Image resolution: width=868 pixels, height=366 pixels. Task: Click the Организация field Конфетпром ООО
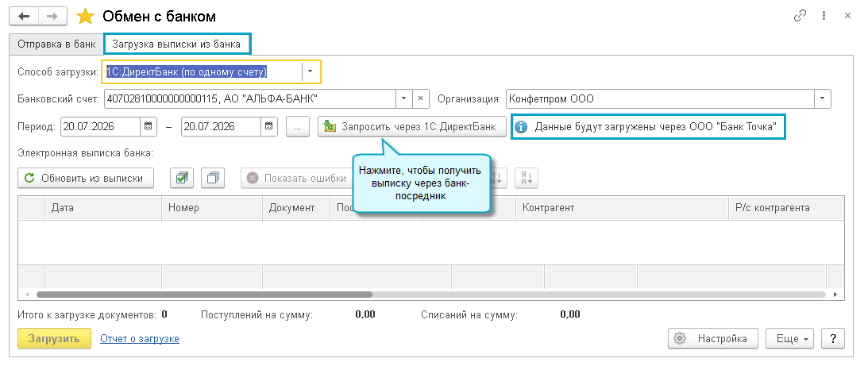(660, 98)
